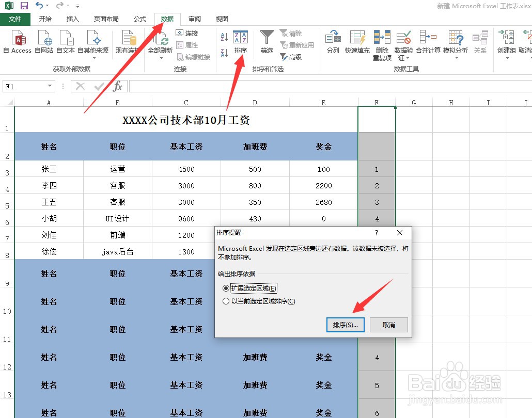Screen dimensions: 532x418
Task: Click Group (创建组) icon
Action: pyautogui.click(x=507, y=44)
